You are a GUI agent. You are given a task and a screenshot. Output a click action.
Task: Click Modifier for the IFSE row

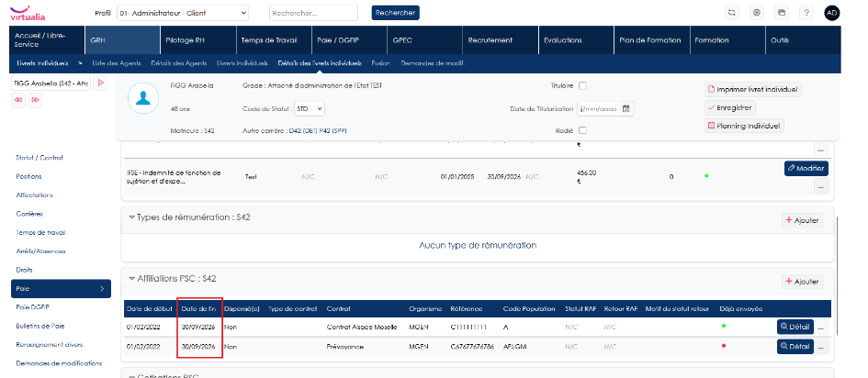click(806, 168)
